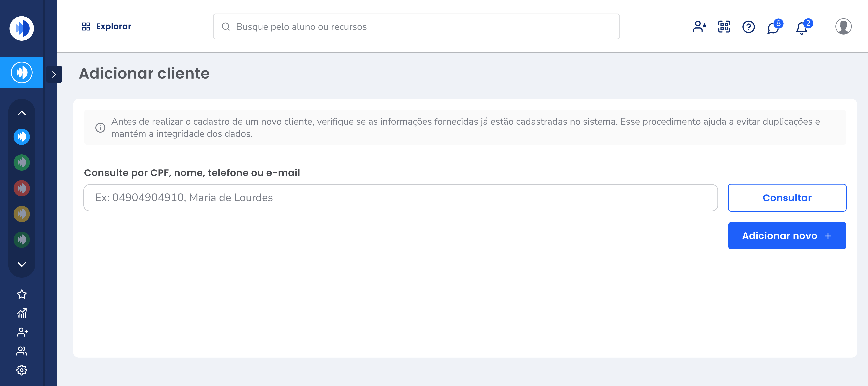Click the Consultar button
868x386 pixels.
coord(787,198)
